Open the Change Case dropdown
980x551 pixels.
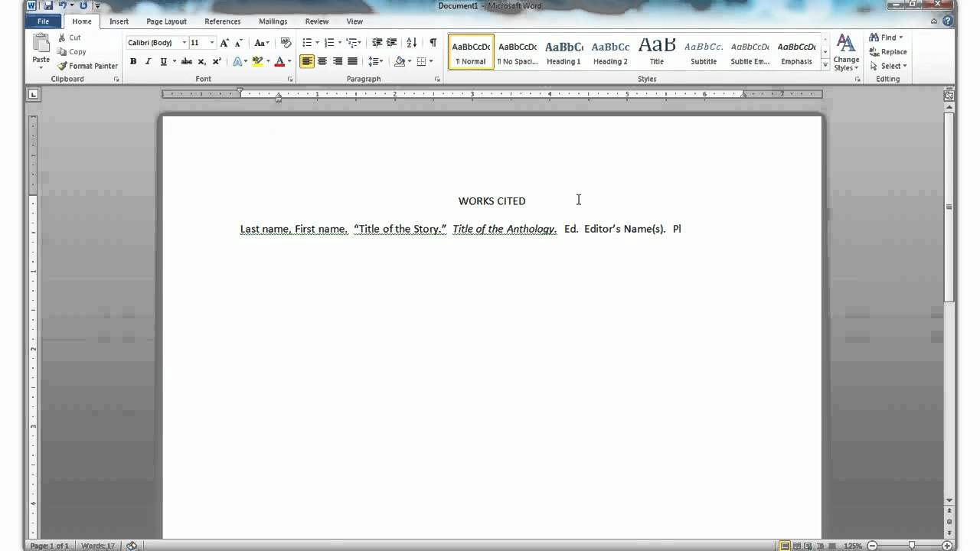pyautogui.click(x=261, y=43)
